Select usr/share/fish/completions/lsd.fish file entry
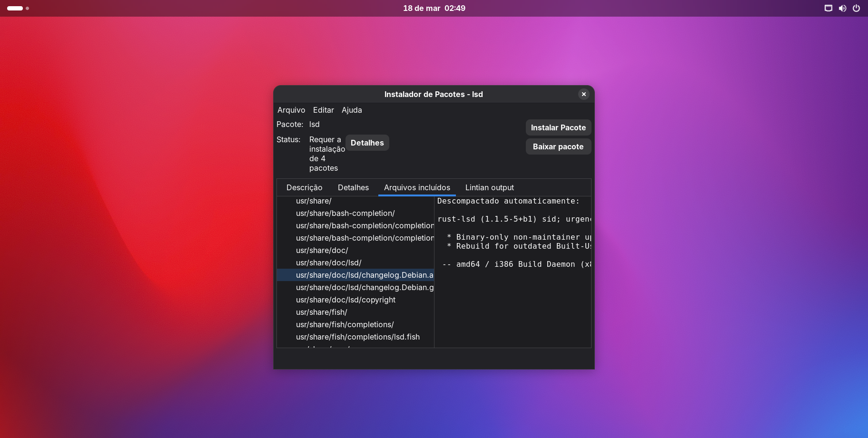This screenshot has width=868, height=438. click(357, 337)
